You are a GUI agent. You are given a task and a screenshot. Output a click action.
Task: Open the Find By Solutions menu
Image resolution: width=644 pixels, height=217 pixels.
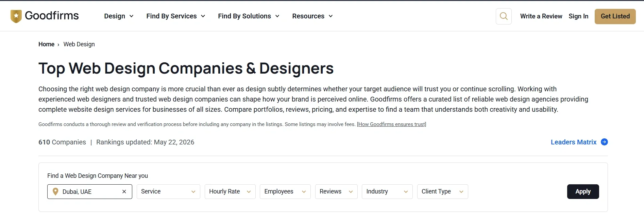click(x=249, y=16)
